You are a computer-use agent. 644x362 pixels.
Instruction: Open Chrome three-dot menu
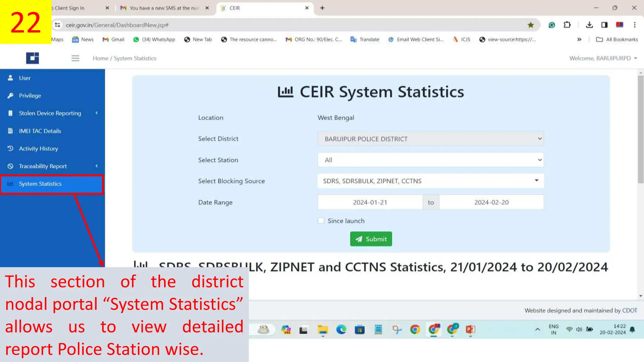click(635, 25)
